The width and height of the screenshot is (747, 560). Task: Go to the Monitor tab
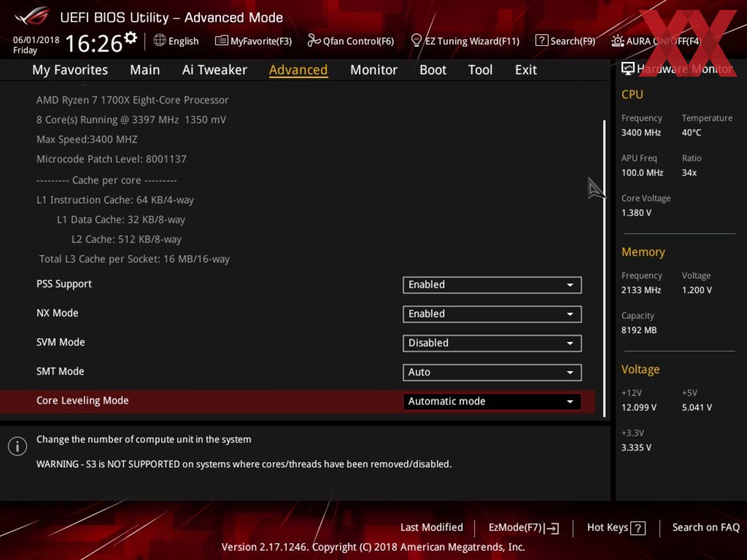point(374,70)
